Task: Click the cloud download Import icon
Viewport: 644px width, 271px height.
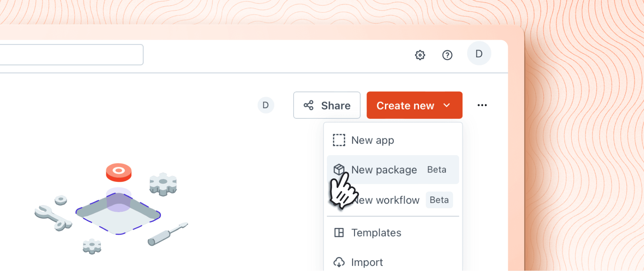Action: pos(339,262)
